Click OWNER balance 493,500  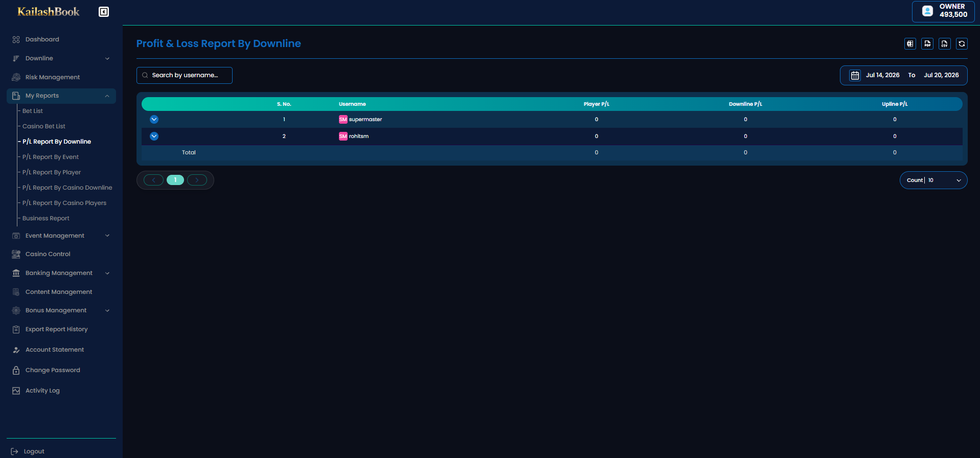tap(953, 15)
